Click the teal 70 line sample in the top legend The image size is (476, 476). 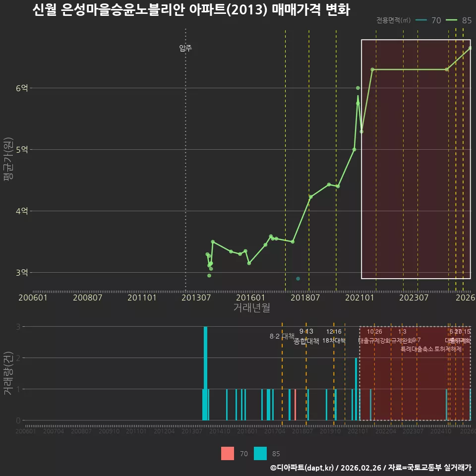(421, 20)
